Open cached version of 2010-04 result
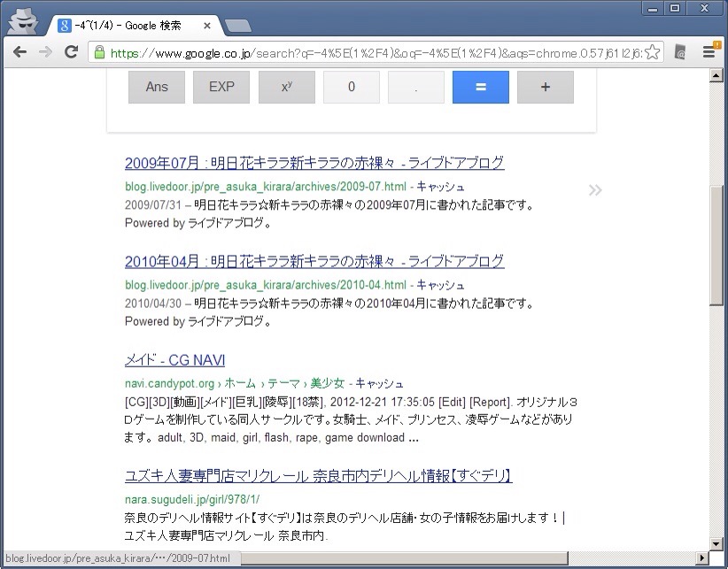This screenshot has width=728, height=569. pyautogui.click(x=440, y=285)
